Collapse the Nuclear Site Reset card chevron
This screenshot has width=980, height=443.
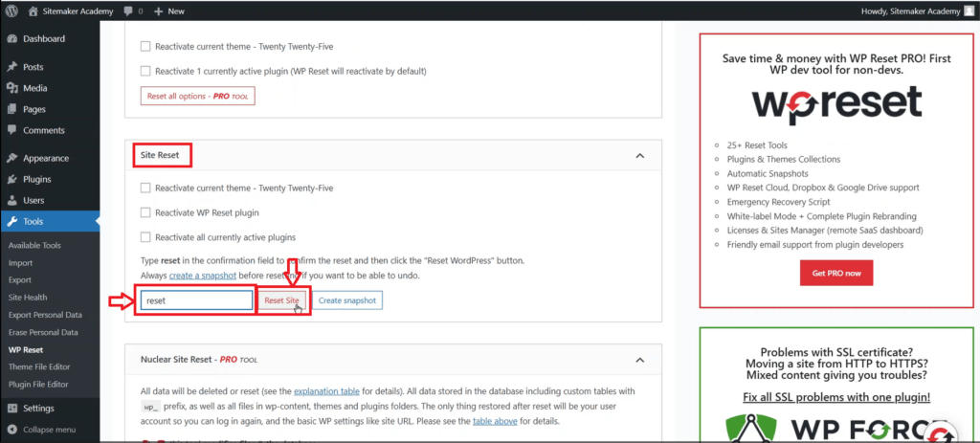coord(639,360)
